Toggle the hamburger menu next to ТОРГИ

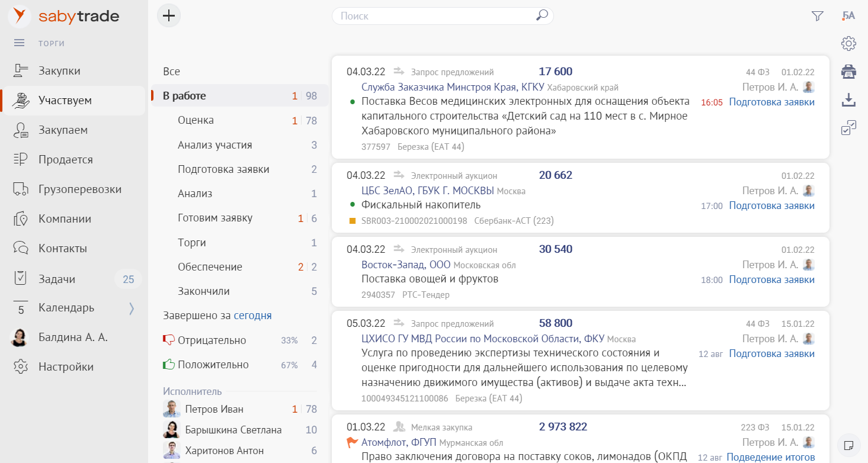(x=20, y=43)
